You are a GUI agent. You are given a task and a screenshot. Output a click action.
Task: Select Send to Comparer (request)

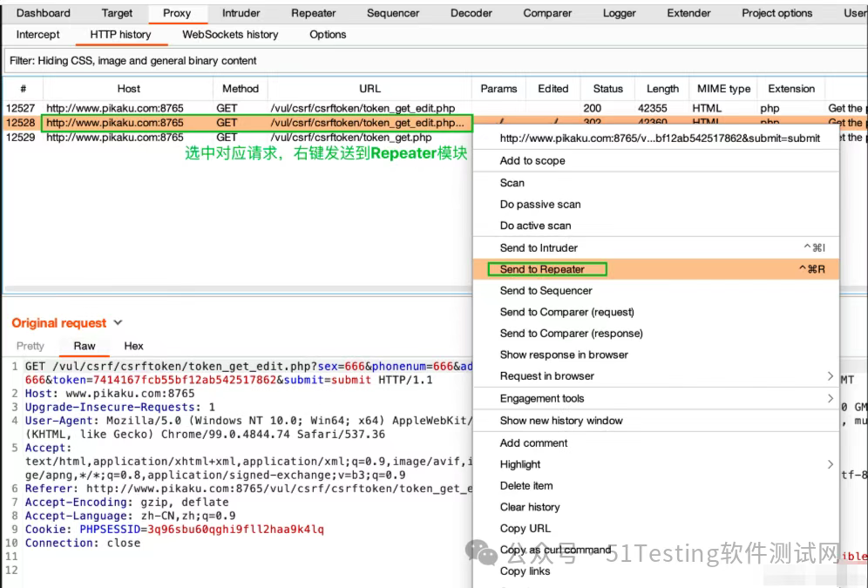pos(656,312)
